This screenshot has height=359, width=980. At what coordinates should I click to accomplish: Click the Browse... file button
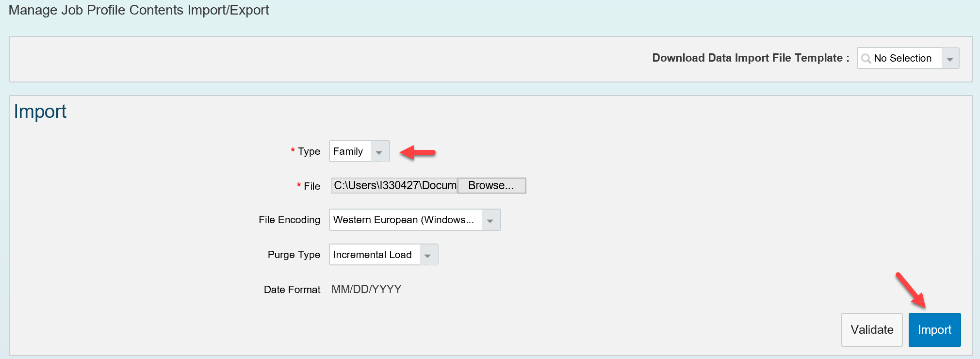(491, 185)
